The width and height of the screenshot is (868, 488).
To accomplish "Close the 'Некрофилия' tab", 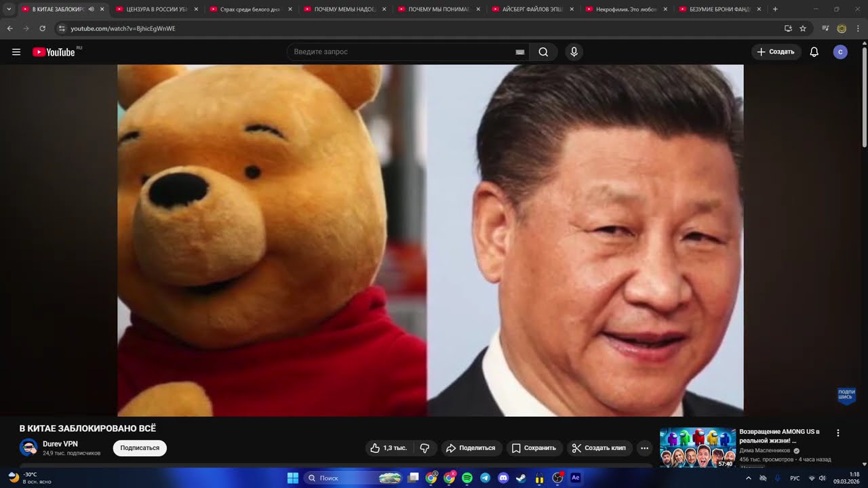I will pos(665,9).
